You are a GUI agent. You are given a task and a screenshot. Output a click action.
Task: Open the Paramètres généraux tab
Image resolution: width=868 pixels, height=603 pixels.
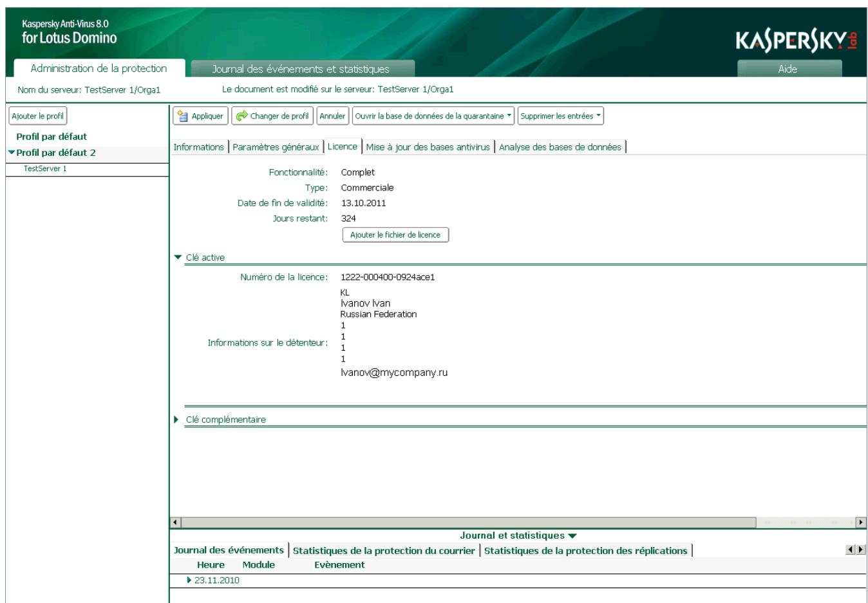click(276, 147)
